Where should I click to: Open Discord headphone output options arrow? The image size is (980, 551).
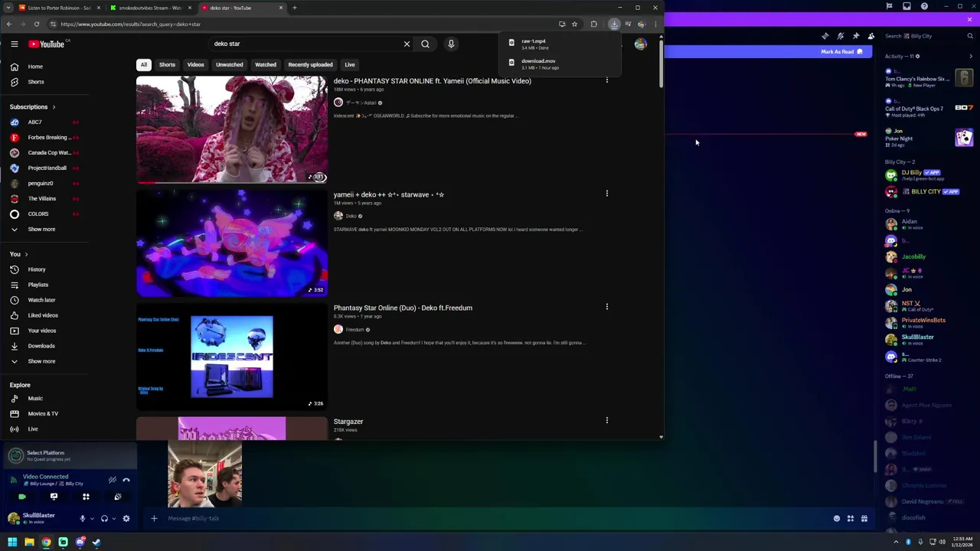point(114,518)
